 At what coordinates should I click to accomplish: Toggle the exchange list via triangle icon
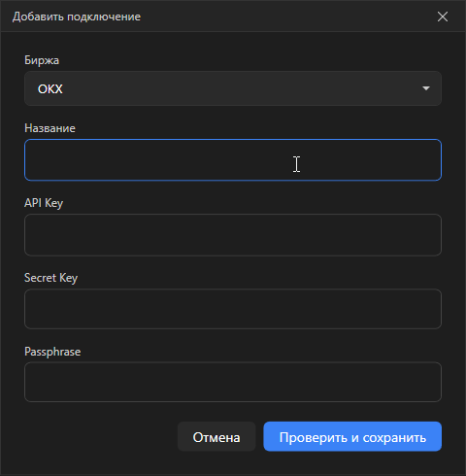click(x=426, y=88)
